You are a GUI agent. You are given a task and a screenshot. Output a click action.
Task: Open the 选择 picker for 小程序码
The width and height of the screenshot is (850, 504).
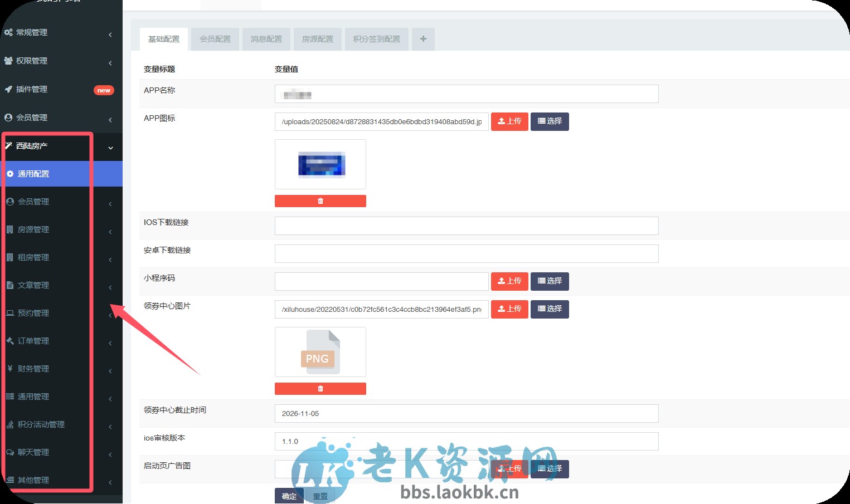click(549, 281)
